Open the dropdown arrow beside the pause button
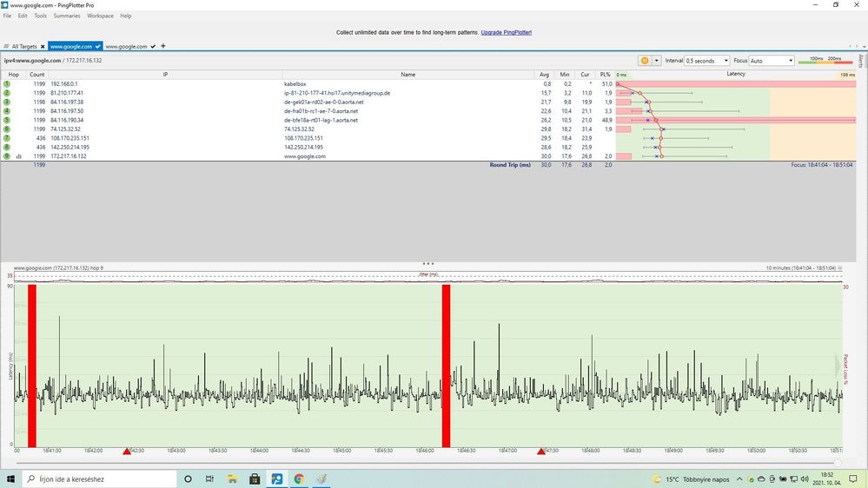The width and height of the screenshot is (868, 488). pos(657,60)
